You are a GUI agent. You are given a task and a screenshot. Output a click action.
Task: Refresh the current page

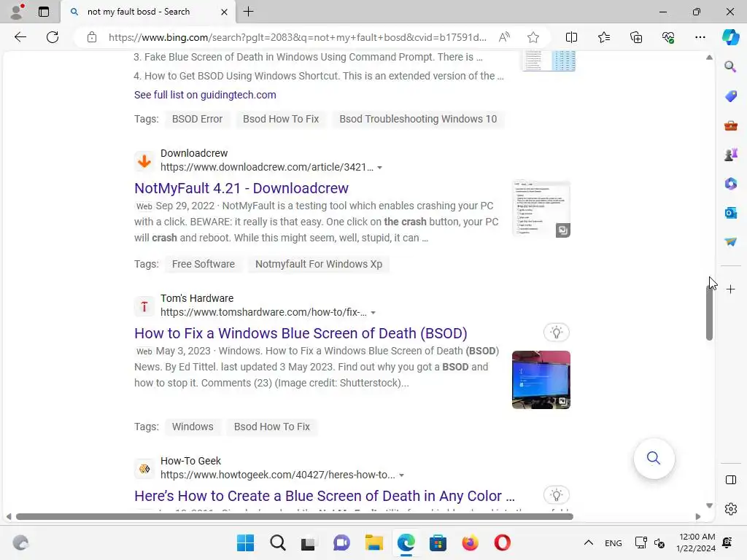[53, 37]
